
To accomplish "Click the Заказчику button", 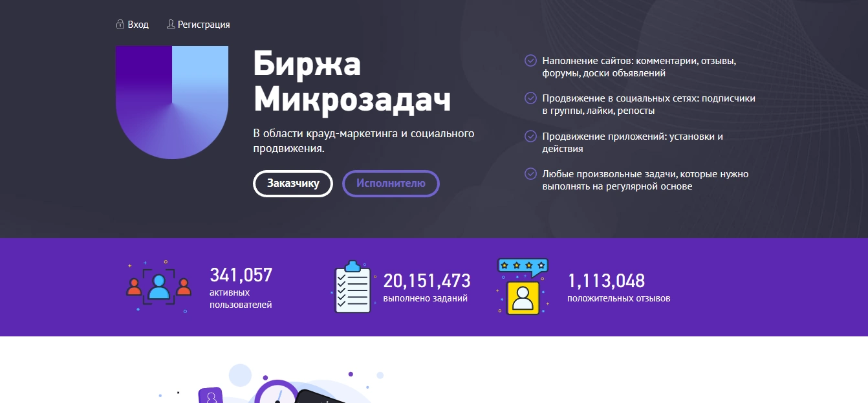I will click(293, 183).
